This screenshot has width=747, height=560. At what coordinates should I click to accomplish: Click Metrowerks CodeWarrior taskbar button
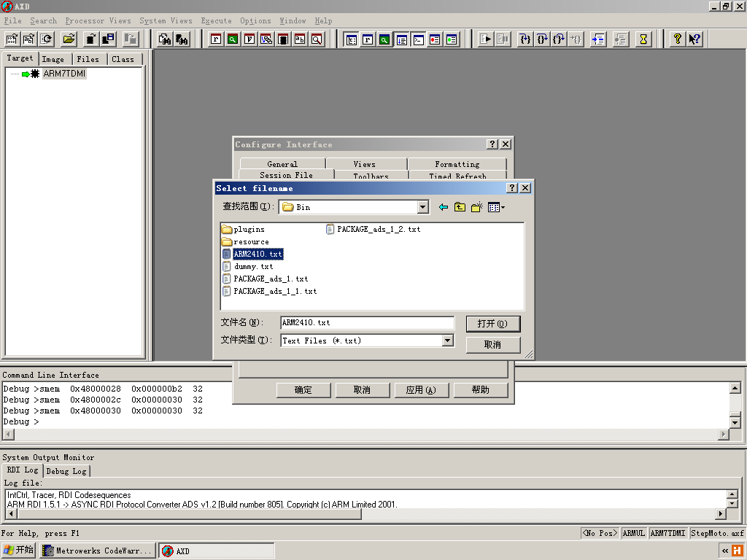pos(98,551)
